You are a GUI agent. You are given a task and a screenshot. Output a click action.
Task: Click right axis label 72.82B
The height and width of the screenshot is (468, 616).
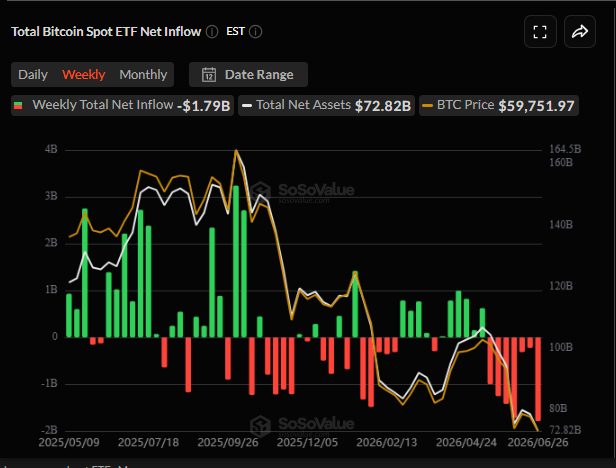coord(565,429)
